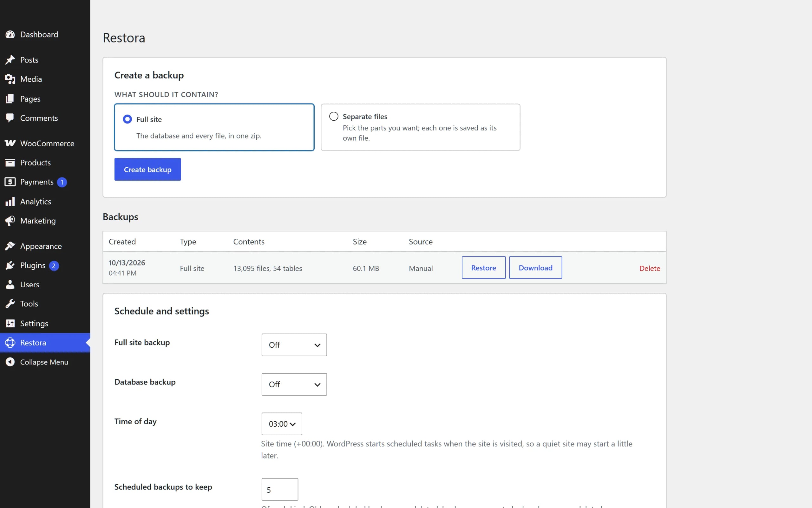Select the Full site radio option
This screenshot has height=508, width=812.
tap(128, 119)
